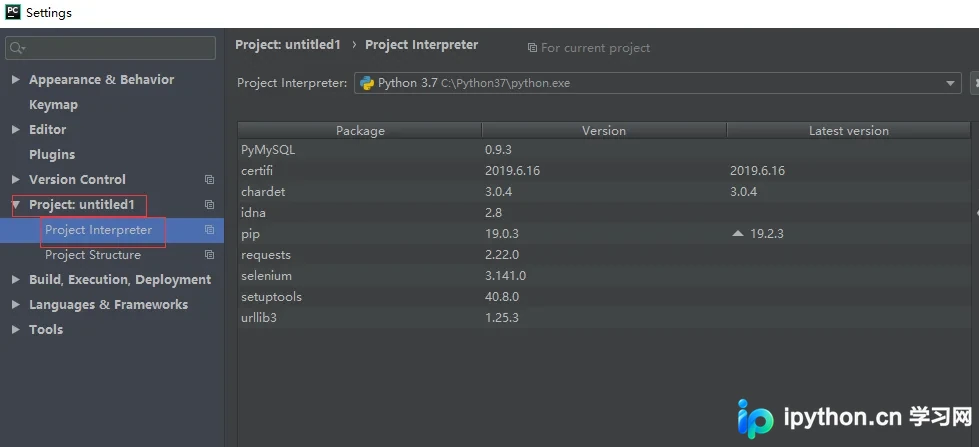The height and width of the screenshot is (447, 979).
Task: Open Plugins settings
Action: 52,155
